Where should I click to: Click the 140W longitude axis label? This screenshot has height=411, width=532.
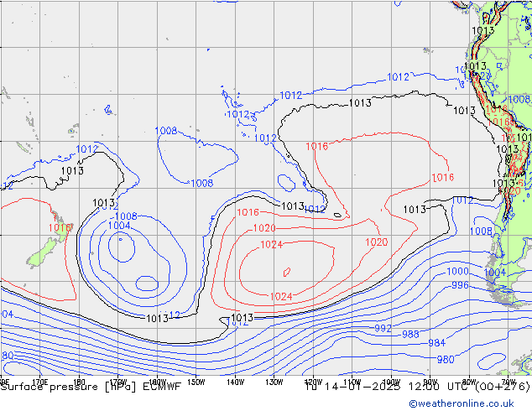click(x=235, y=382)
